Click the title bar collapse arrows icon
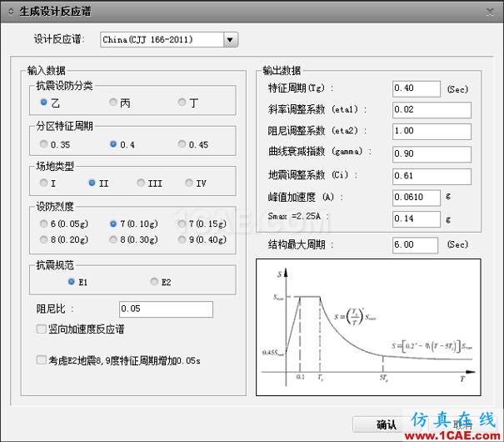 point(11,12)
